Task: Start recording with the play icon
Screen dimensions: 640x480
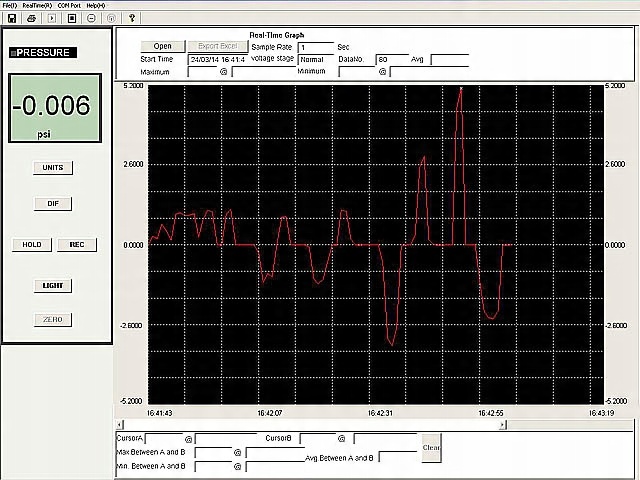Action: click(x=52, y=18)
